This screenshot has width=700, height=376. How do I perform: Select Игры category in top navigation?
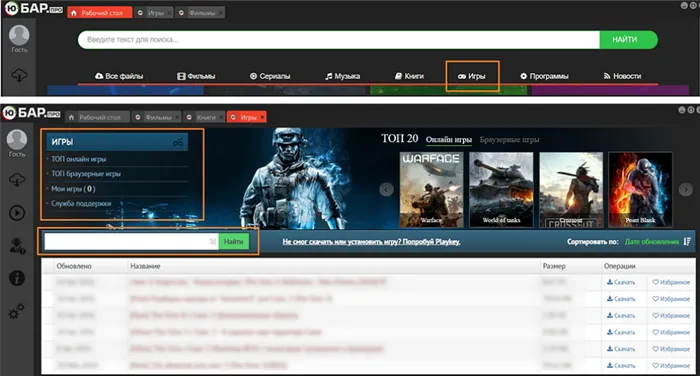[472, 76]
